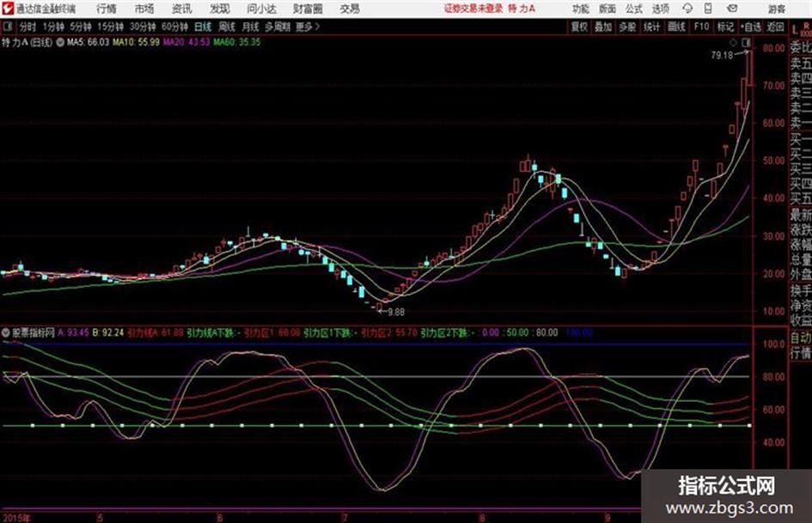Click the 通达信 red logo icon
This screenshot has width=812, height=523.
coord(8,9)
